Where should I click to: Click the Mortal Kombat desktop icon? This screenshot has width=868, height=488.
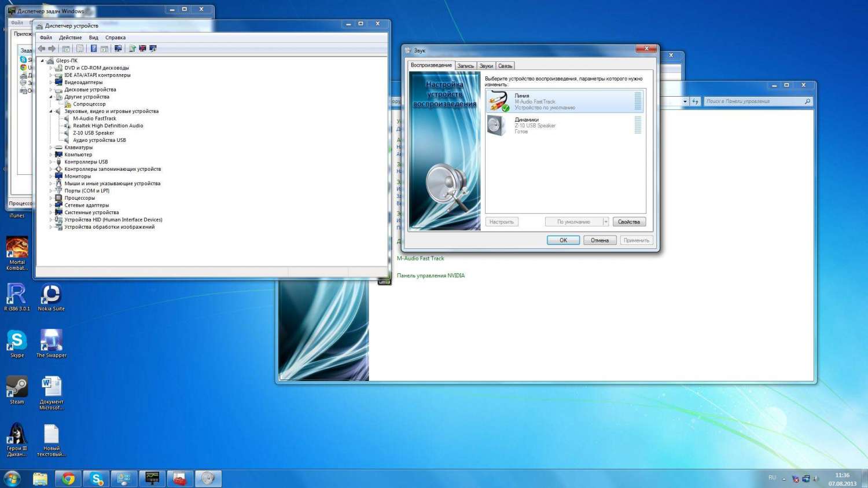pos(17,249)
